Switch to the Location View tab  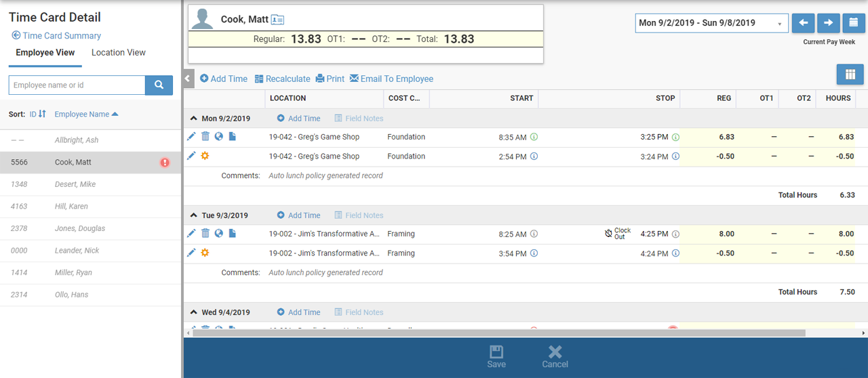pos(118,52)
